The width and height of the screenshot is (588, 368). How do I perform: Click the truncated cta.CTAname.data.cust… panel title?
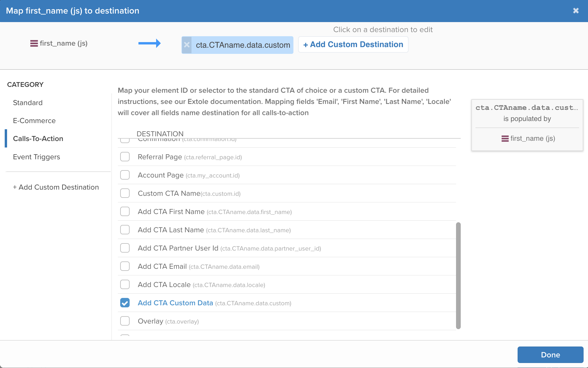tap(527, 108)
